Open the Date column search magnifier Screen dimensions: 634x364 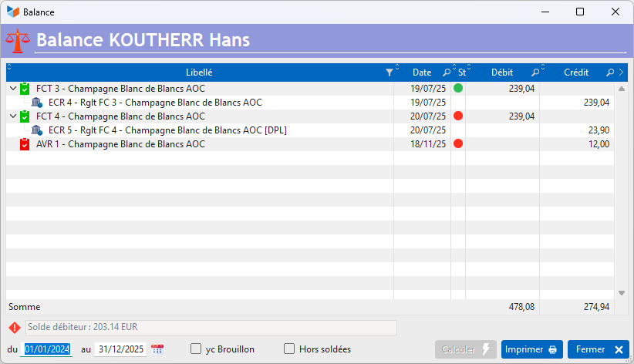pos(447,72)
